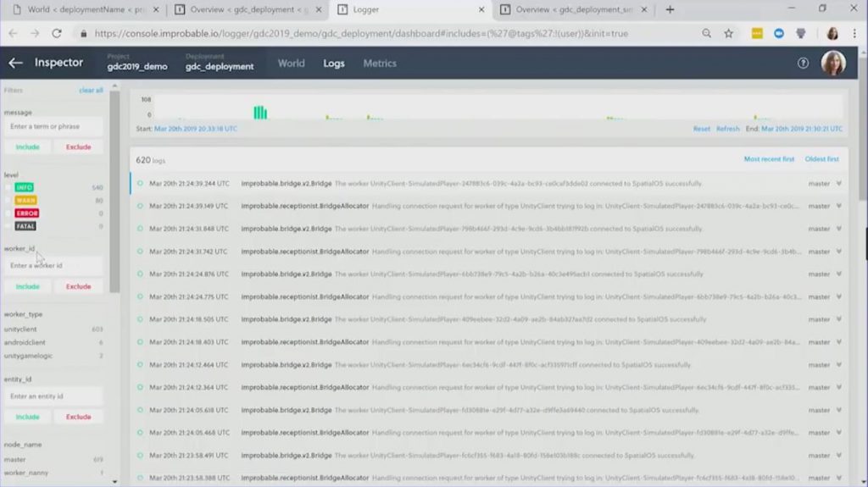Click the entity id input field
This screenshot has height=487, width=868.
[x=53, y=396]
